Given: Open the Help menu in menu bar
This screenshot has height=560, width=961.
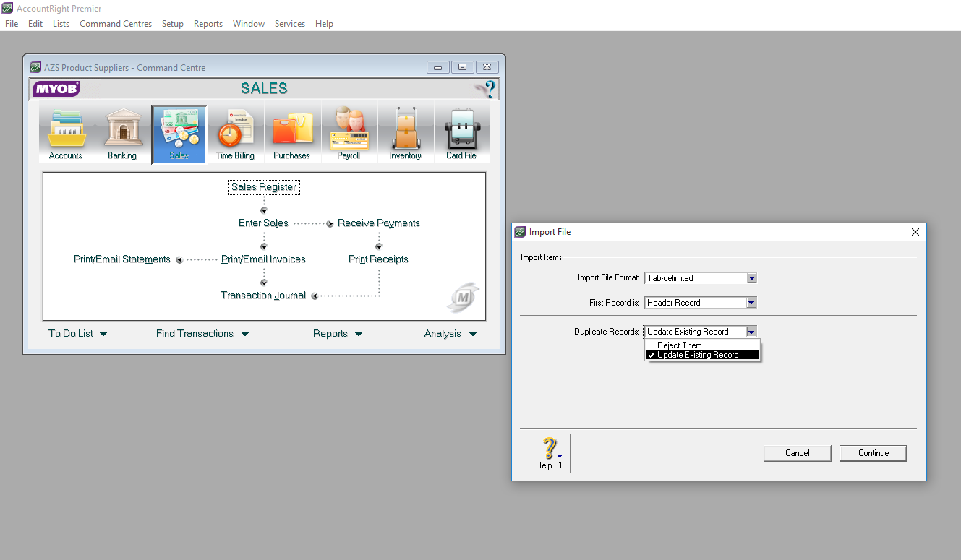Looking at the screenshot, I should (x=324, y=24).
